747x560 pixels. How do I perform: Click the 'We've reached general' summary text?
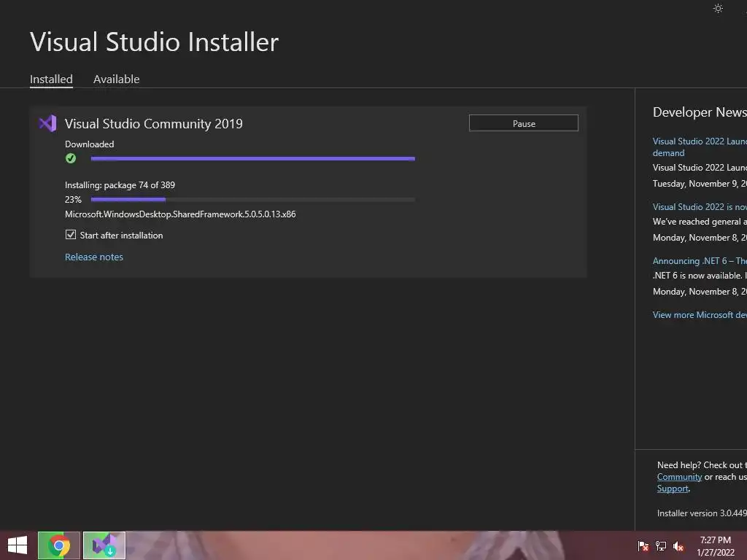700,222
